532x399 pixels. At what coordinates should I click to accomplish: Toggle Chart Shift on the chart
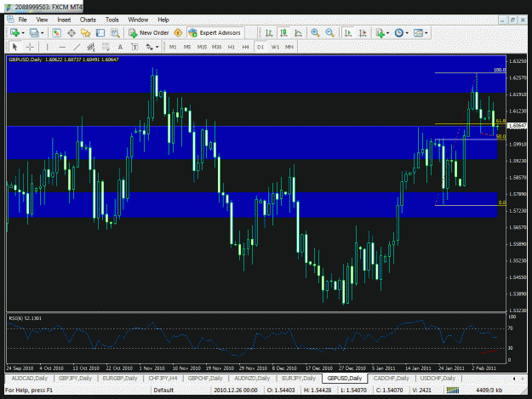363,33
